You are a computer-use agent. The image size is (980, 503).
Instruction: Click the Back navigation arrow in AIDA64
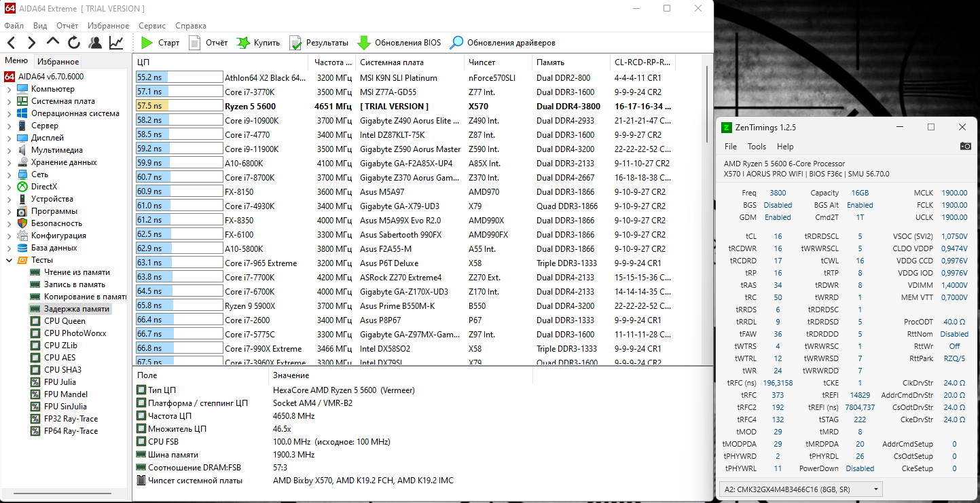[x=12, y=43]
